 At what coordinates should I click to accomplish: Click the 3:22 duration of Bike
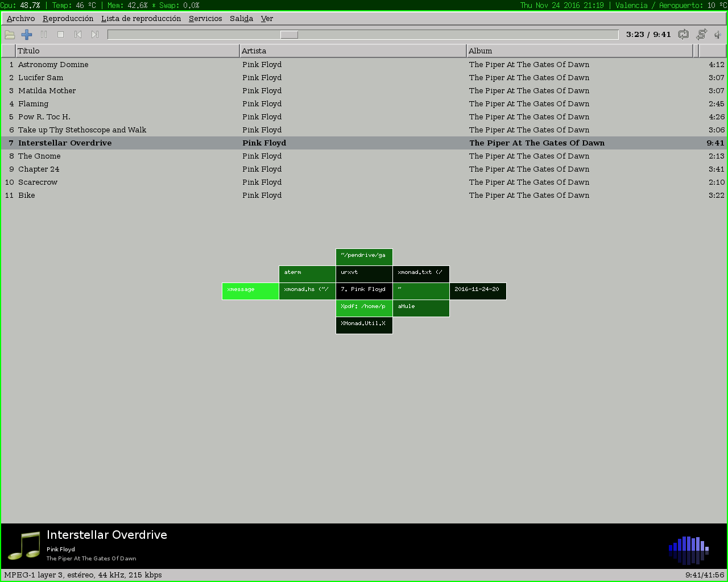coord(717,196)
